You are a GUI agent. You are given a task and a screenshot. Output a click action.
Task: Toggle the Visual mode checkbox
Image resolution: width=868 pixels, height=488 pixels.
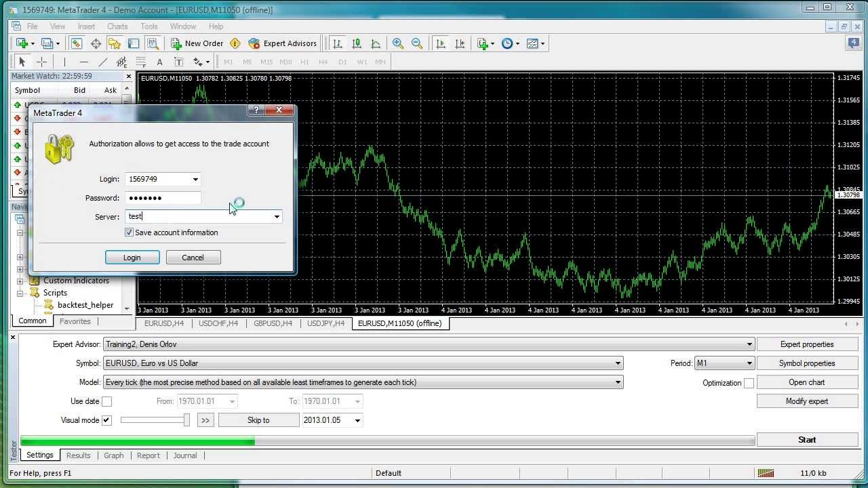tap(106, 420)
